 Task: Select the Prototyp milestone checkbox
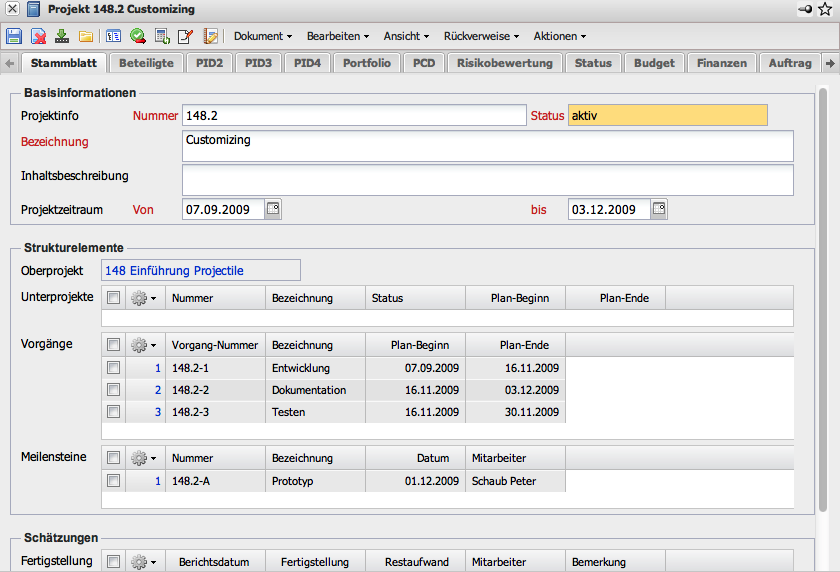pos(113,481)
